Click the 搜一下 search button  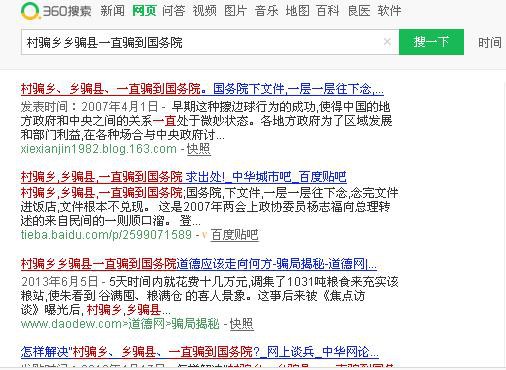[431, 42]
